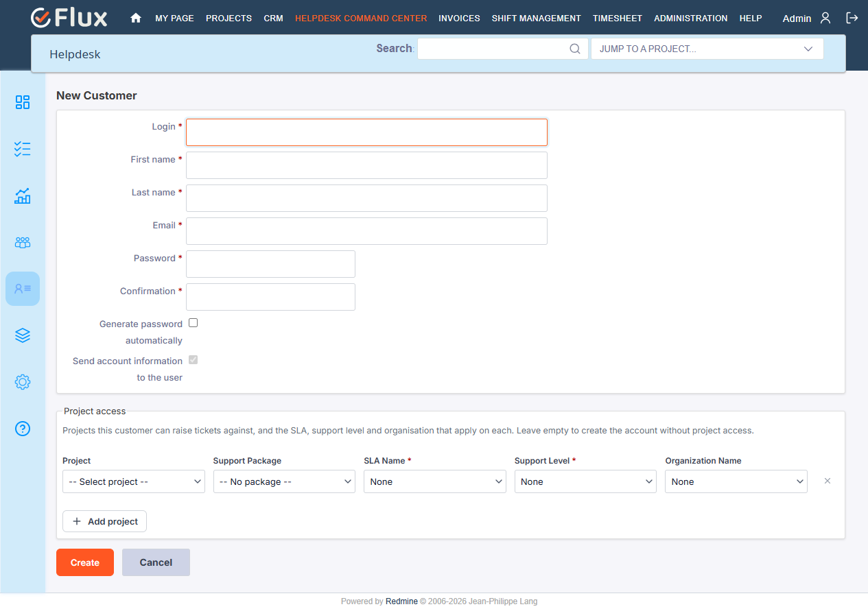Open the SLA Name dropdown
This screenshot has height=609, width=868.
coord(435,481)
